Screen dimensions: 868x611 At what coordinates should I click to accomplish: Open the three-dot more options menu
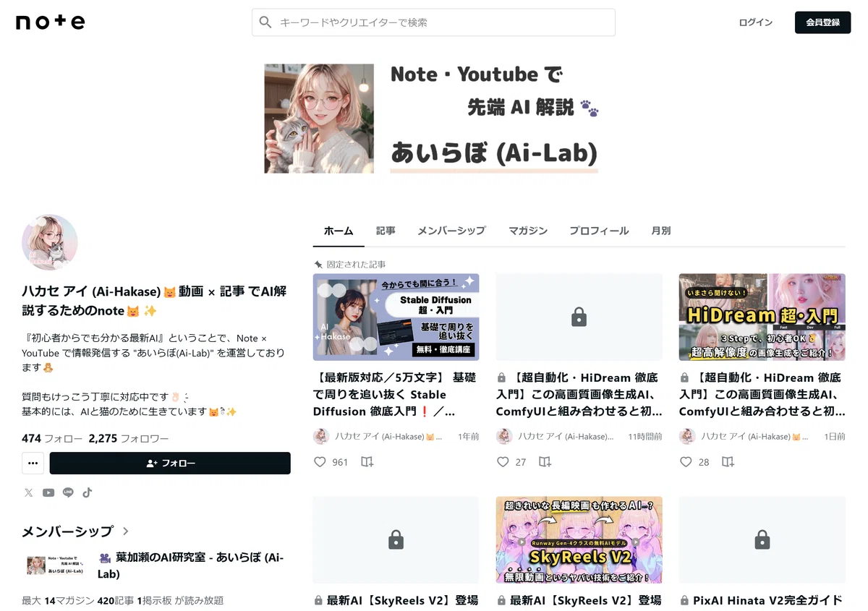33,463
